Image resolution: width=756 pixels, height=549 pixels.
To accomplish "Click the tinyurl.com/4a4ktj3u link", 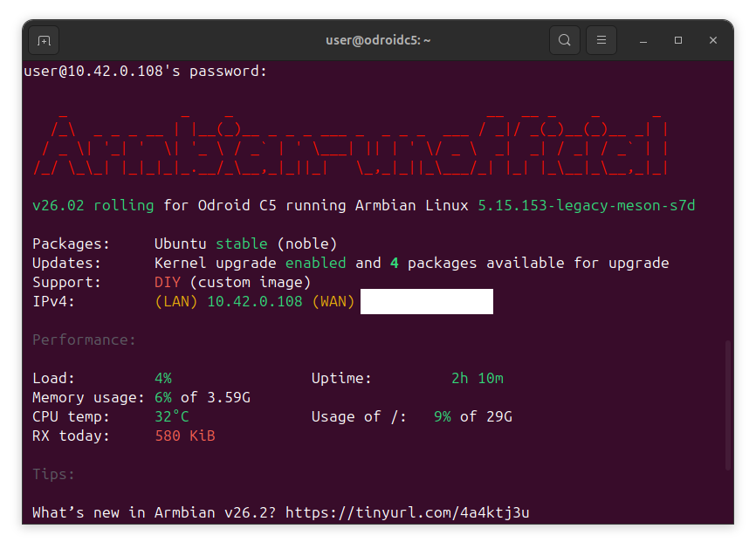I will [407, 512].
